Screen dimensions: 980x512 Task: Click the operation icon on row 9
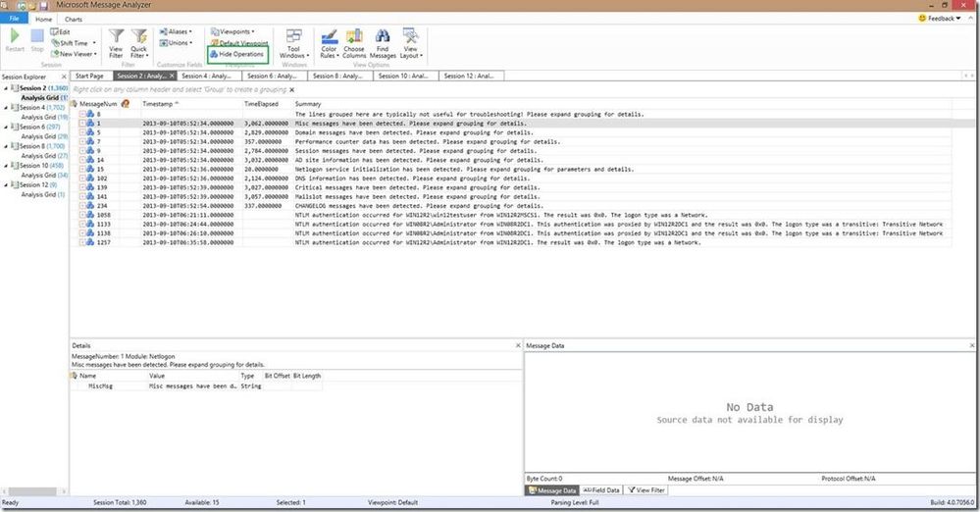(90, 151)
